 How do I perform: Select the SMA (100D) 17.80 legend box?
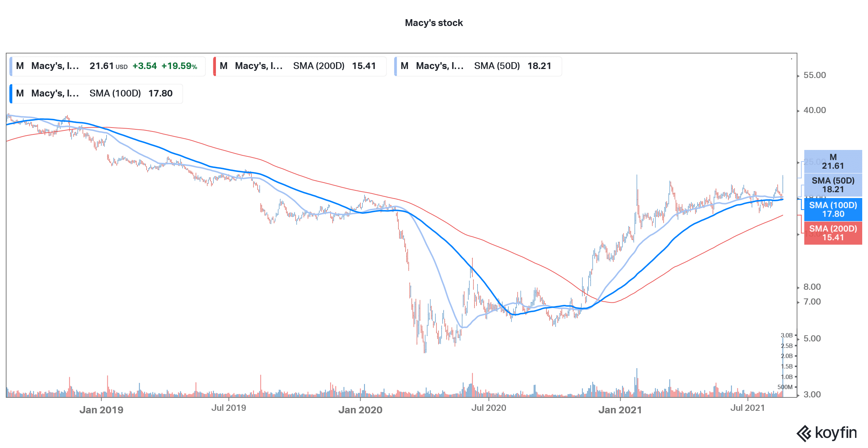coord(96,94)
